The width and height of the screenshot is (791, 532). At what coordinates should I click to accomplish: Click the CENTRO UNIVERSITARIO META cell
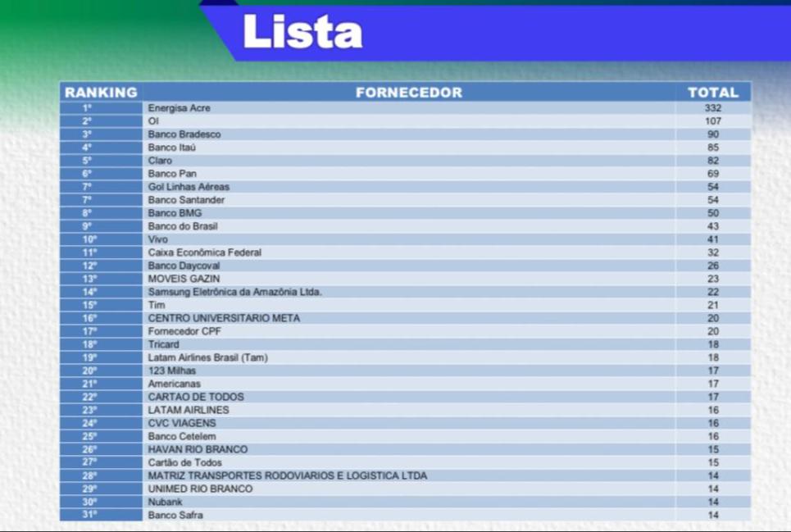(224, 318)
